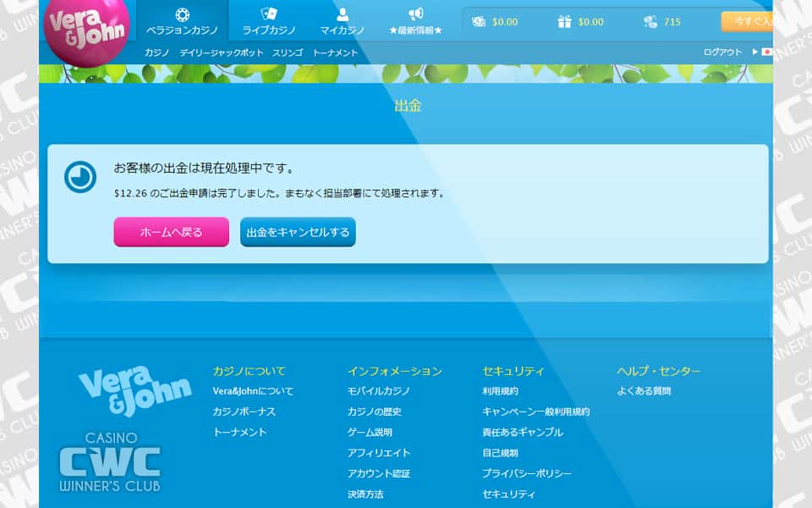Open the カジノボーナス footer link
812x508 pixels.
pyautogui.click(x=244, y=411)
